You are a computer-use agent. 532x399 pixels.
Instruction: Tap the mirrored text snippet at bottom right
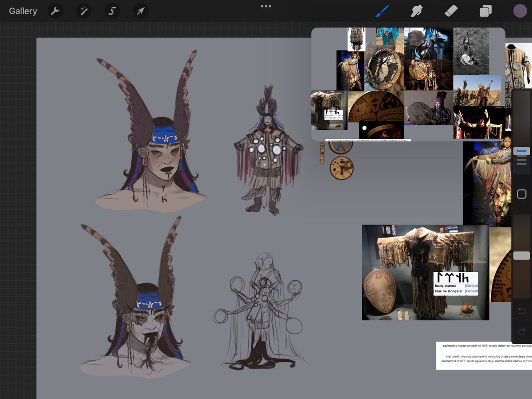click(484, 356)
